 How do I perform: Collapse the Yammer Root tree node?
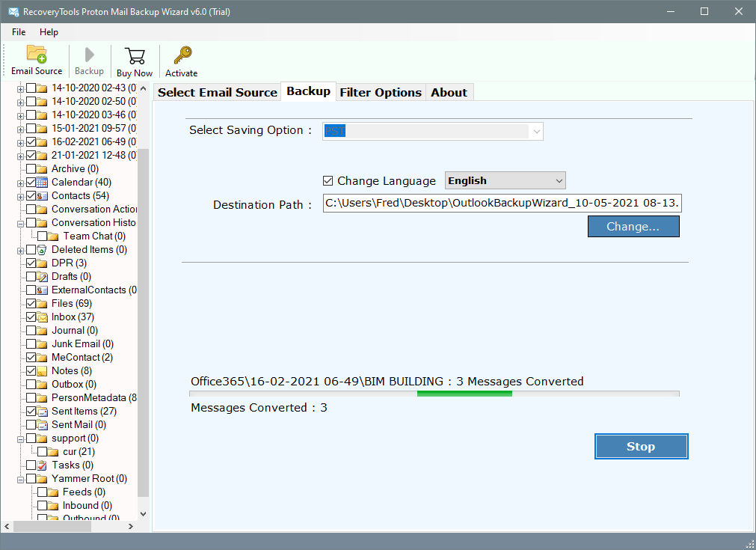pyautogui.click(x=20, y=480)
